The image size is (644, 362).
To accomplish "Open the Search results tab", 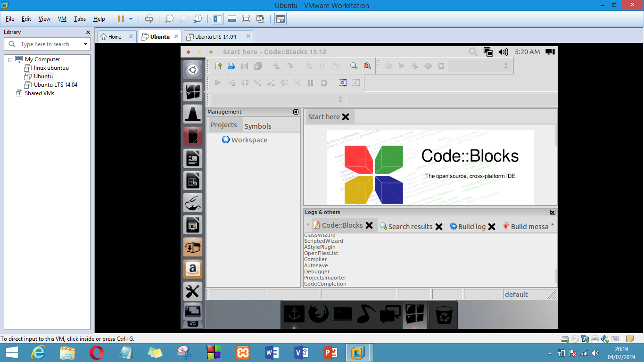I will click(410, 226).
